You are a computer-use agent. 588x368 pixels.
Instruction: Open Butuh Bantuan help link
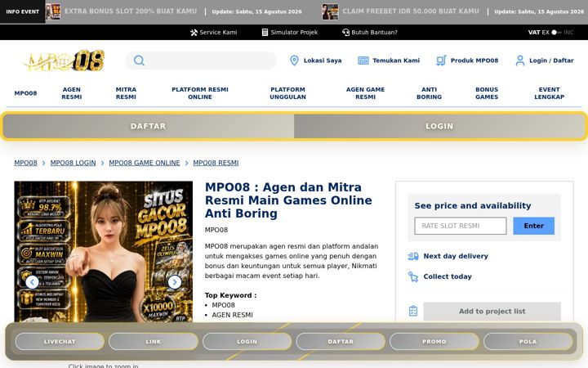370,32
